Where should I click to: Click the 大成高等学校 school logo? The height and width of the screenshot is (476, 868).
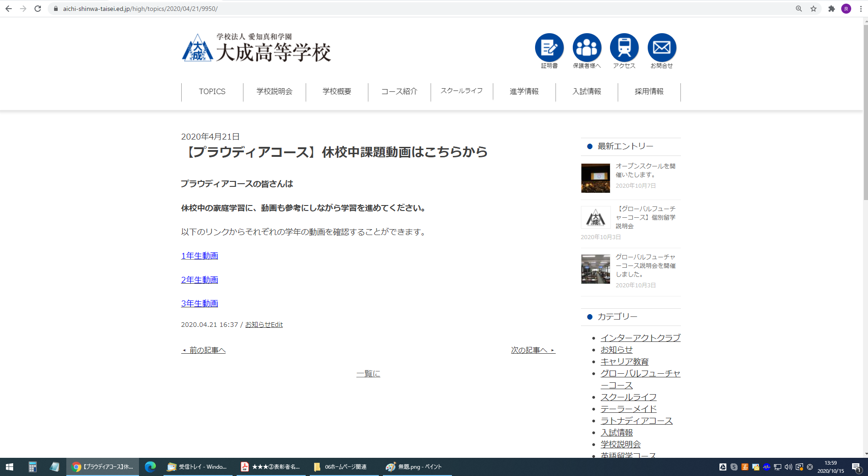click(x=256, y=48)
